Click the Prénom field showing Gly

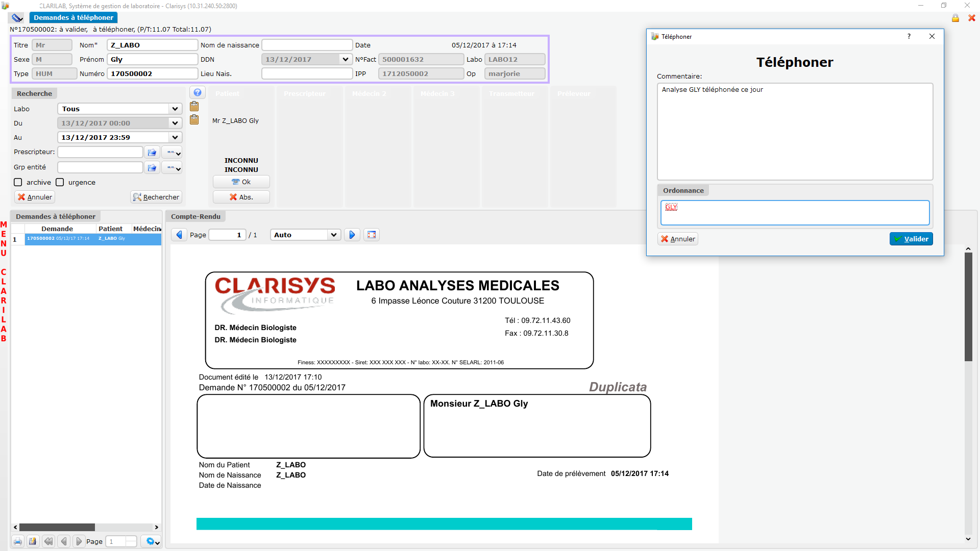click(x=152, y=59)
